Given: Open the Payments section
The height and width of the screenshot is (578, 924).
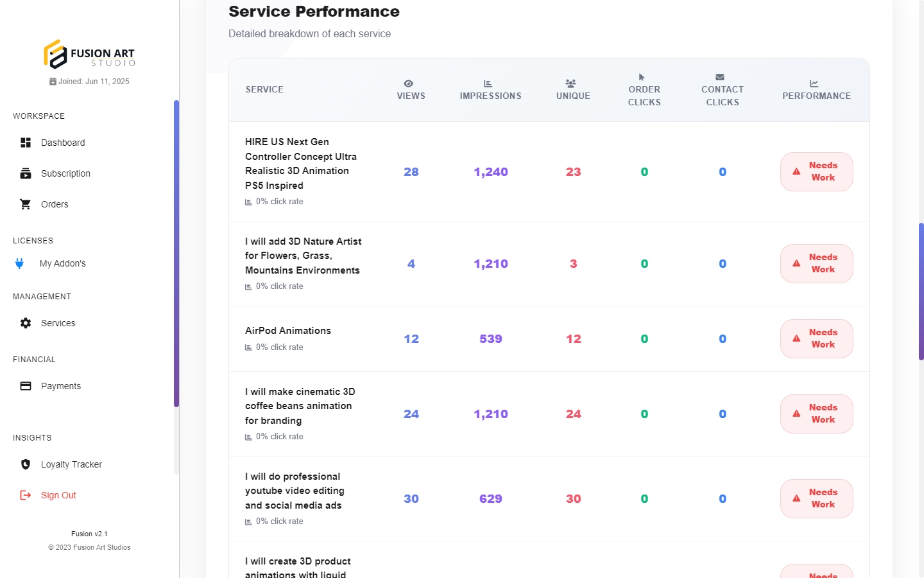Looking at the screenshot, I should point(61,386).
